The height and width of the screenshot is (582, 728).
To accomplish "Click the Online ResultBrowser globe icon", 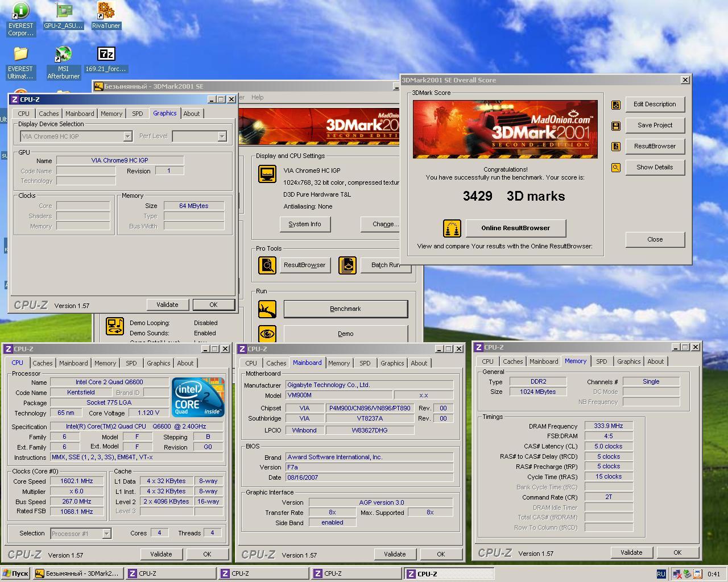I will [x=452, y=228].
